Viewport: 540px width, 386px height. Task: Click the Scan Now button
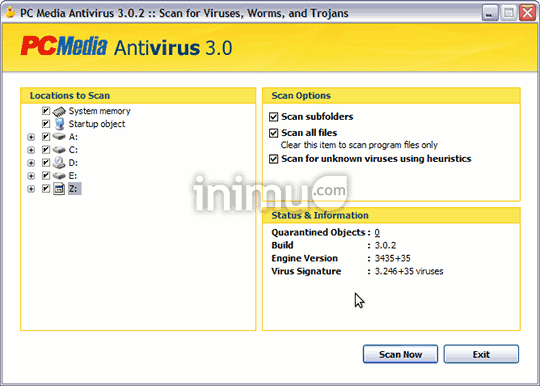(x=400, y=354)
